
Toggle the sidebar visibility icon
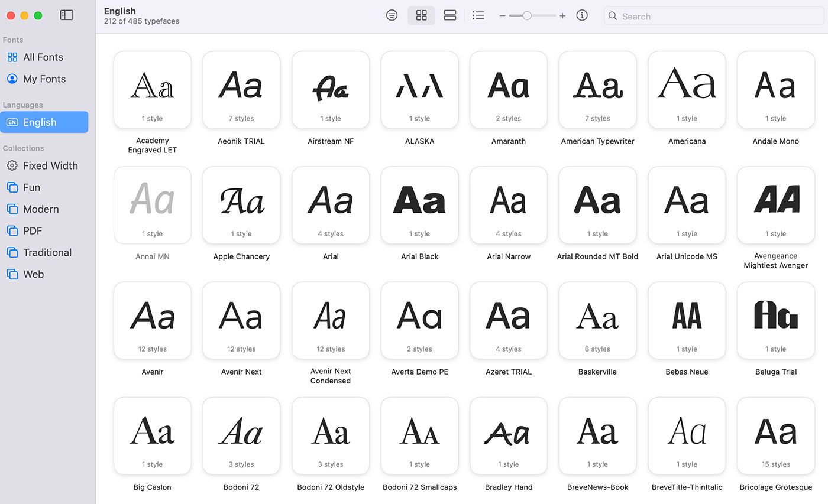tap(66, 15)
